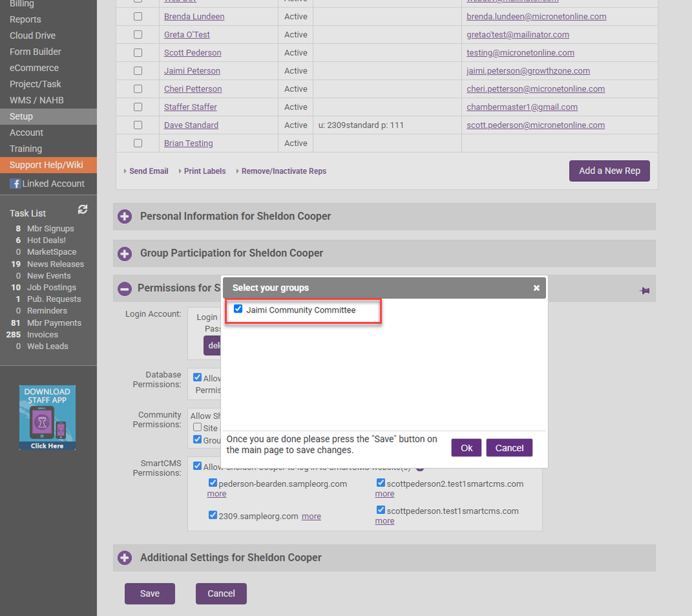Check the Brian Testing row checkbox
Image resolution: width=692 pixels, height=616 pixels.
point(138,143)
